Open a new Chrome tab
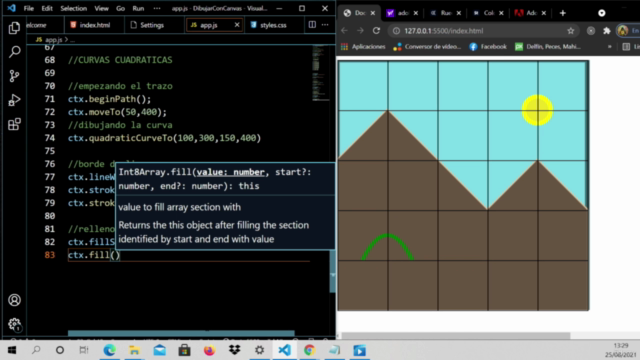The width and height of the screenshot is (640, 360). tap(563, 13)
